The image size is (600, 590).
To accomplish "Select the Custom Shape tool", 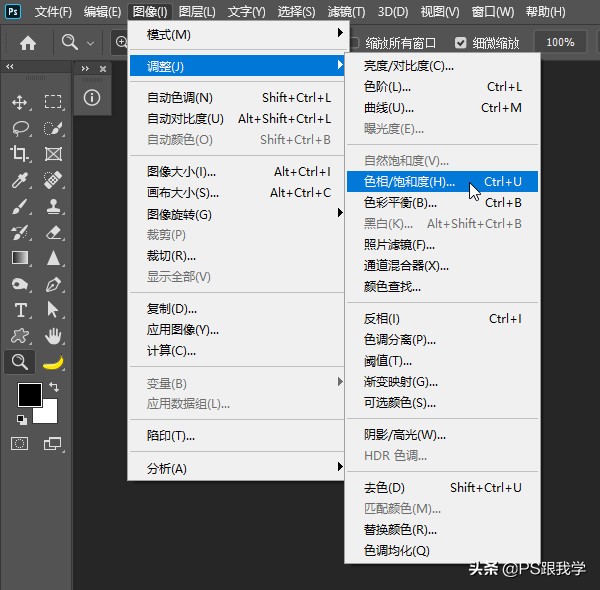I will click(x=20, y=336).
